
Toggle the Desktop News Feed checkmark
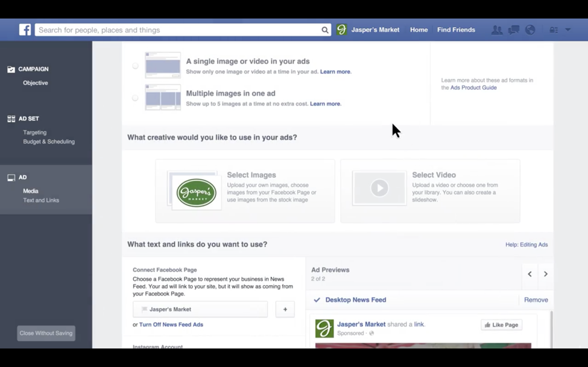click(x=317, y=300)
